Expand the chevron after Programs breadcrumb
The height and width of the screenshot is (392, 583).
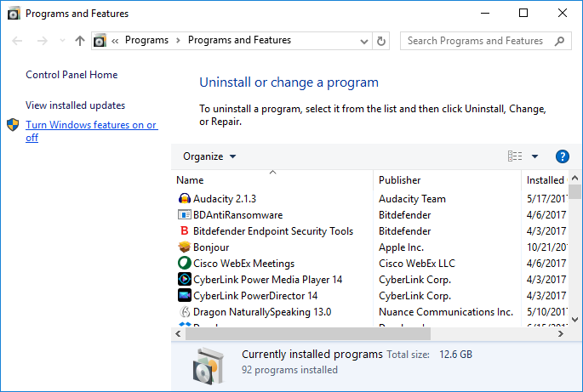pos(178,41)
